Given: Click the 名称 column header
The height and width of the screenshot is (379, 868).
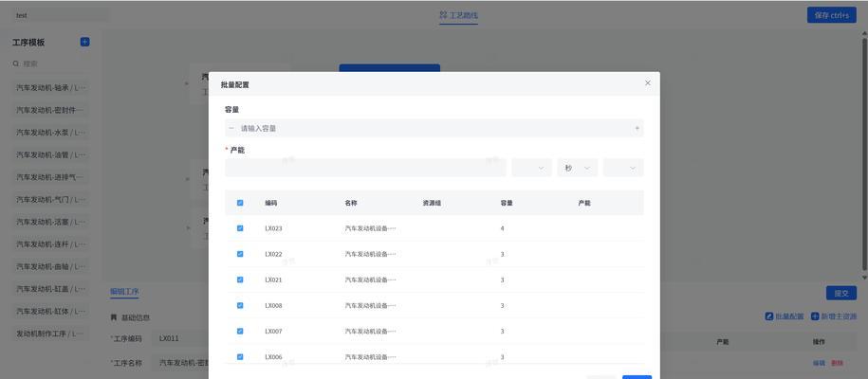Looking at the screenshot, I should tap(350, 203).
